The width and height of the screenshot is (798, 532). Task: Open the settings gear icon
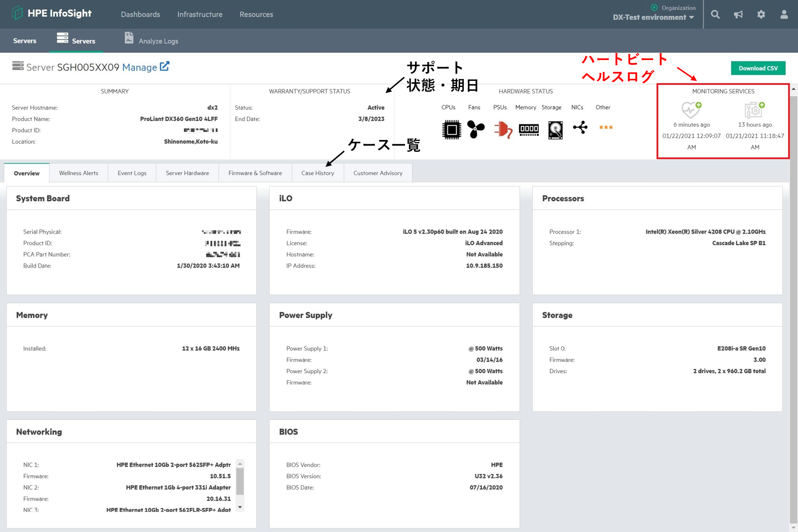click(761, 15)
